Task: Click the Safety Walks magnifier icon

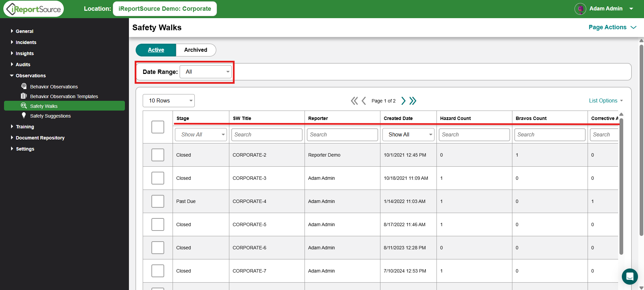Action: coord(24,106)
